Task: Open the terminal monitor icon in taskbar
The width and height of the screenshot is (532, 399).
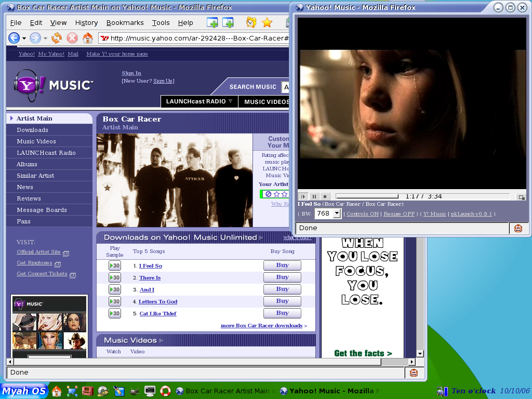Action: (150, 391)
